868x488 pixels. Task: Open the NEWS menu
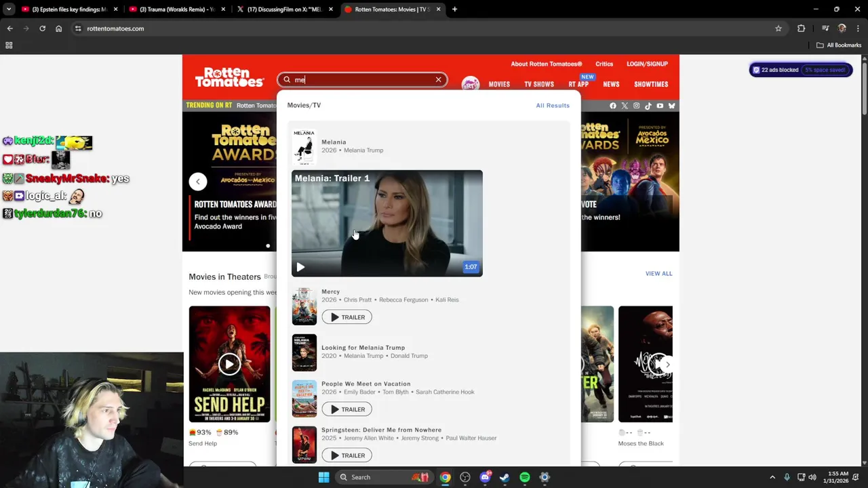611,85
